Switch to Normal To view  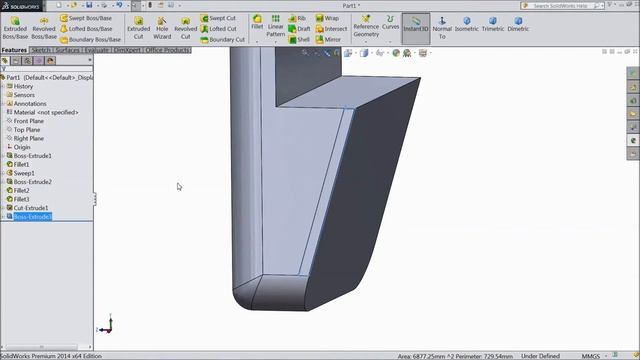442,28
